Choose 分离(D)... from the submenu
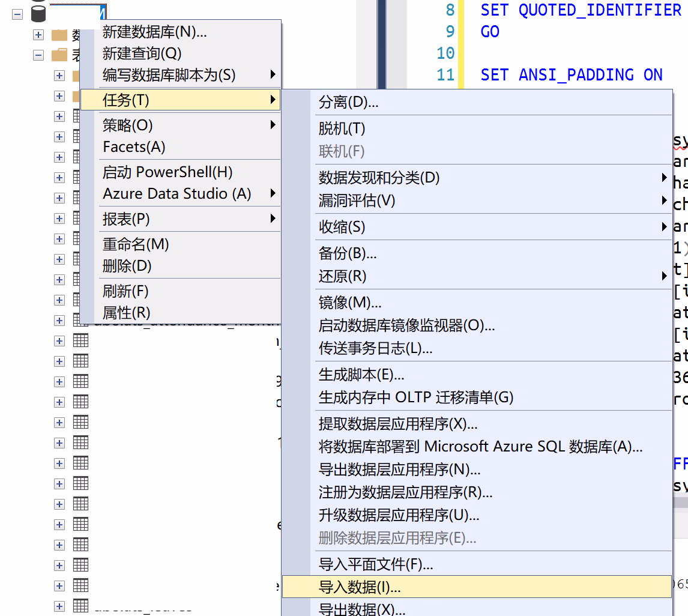The image size is (688, 616). coord(348,103)
